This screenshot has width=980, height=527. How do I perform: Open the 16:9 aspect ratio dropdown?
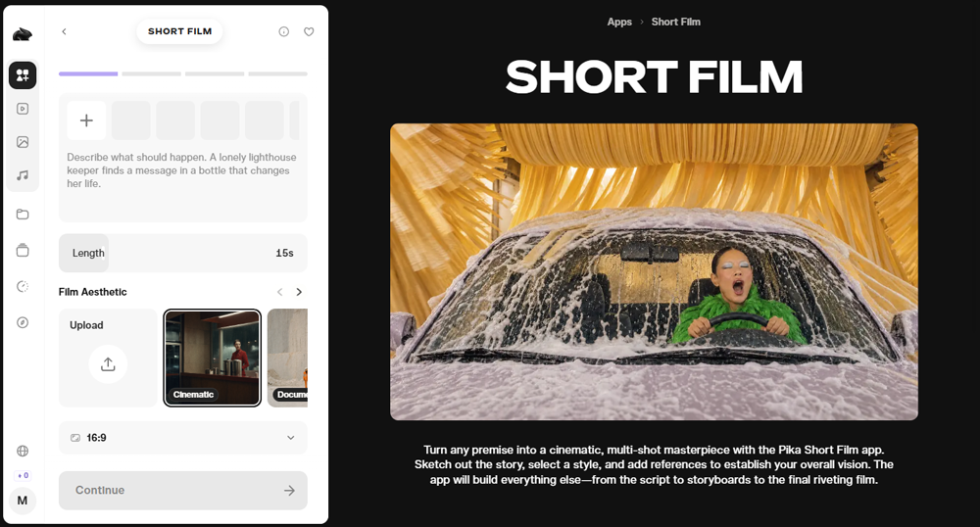[183, 438]
